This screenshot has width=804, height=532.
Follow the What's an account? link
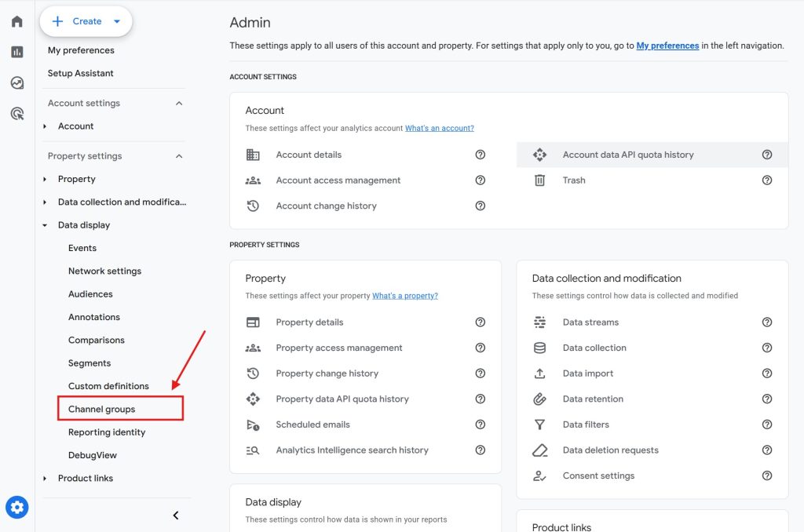point(440,128)
